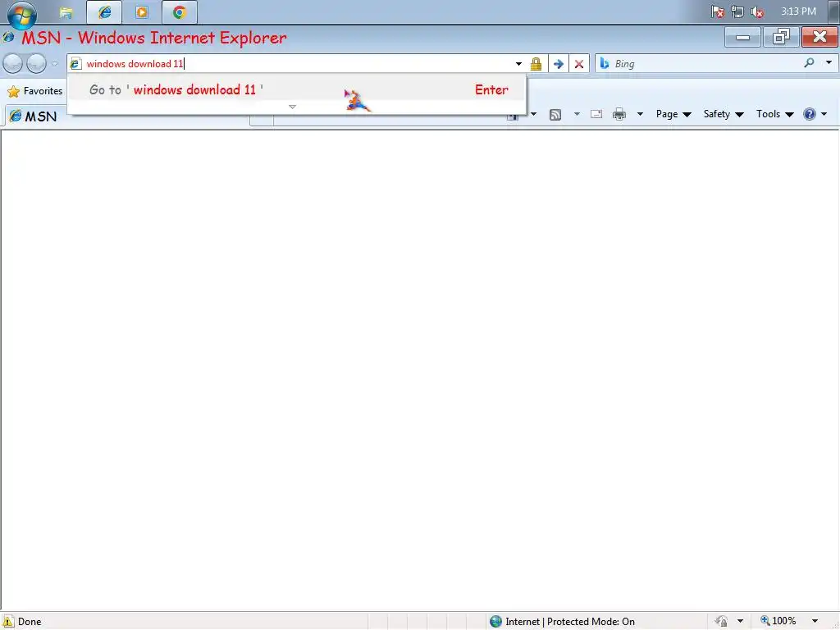Click Internet Protected Mode zone indicator
The height and width of the screenshot is (630, 840).
(563, 622)
